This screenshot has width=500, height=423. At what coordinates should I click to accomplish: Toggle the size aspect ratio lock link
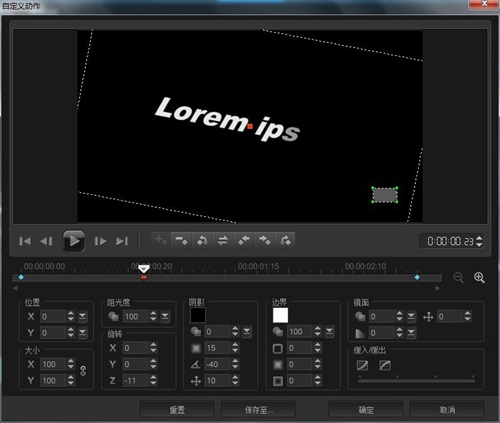click(x=83, y=371)
